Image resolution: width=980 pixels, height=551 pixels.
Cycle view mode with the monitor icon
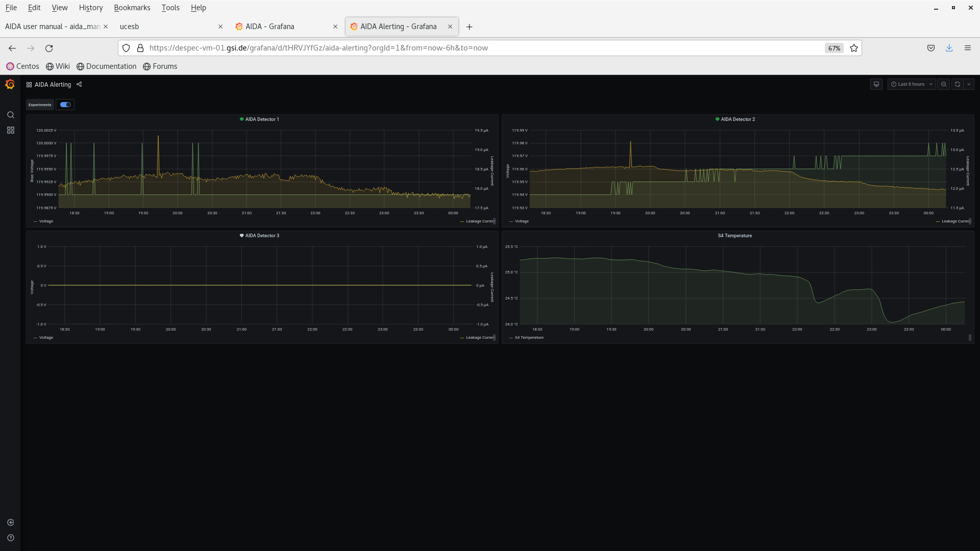(x=876, y=84)
